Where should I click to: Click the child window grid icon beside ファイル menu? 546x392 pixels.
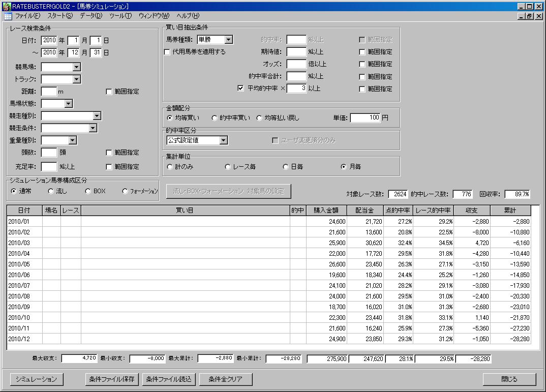pyautogui.click(x=8, y=16)
